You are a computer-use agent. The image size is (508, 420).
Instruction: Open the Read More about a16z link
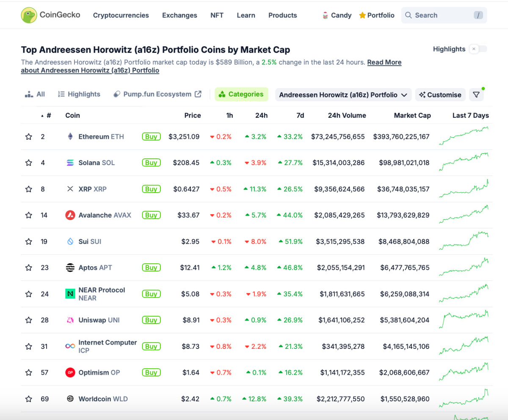(384, 62)
